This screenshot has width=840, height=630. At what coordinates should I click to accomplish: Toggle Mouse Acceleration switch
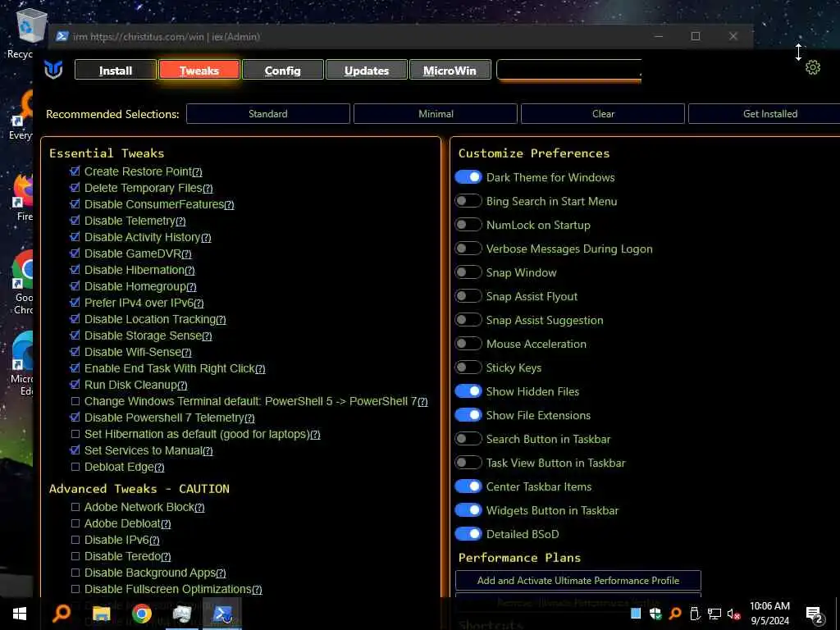tap(468, 344)
